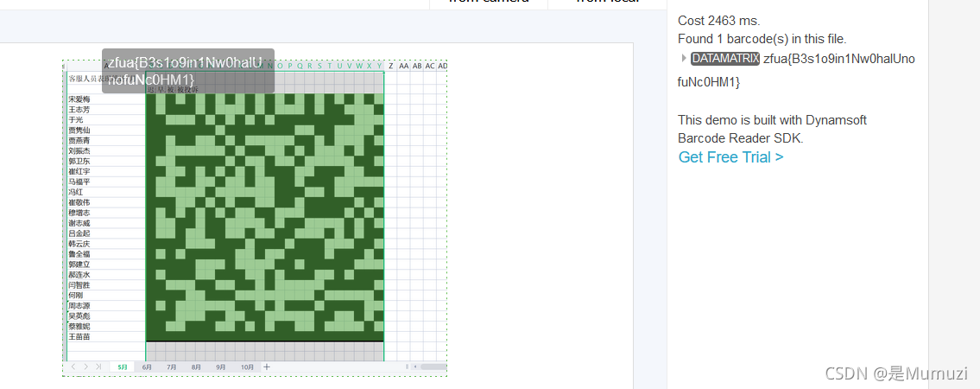
Task: Select the cell 贾隽仙
Action: (x=106, y=130)
